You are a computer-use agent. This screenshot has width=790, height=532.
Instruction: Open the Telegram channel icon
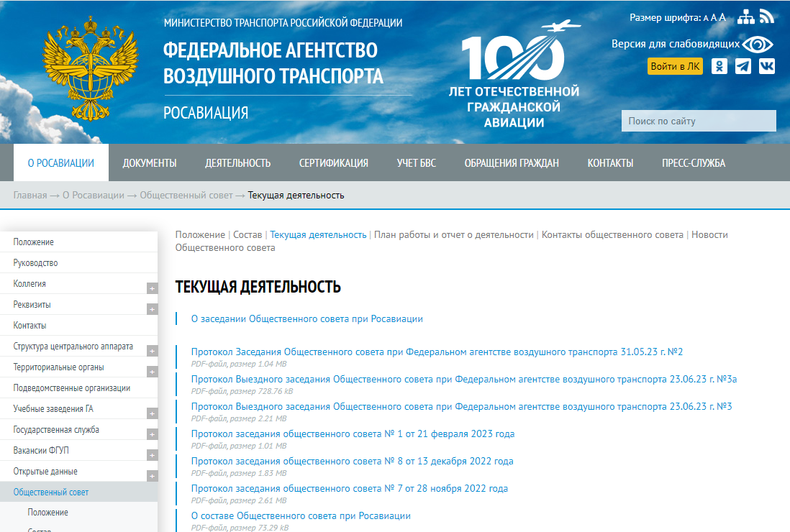coord(743,66)
